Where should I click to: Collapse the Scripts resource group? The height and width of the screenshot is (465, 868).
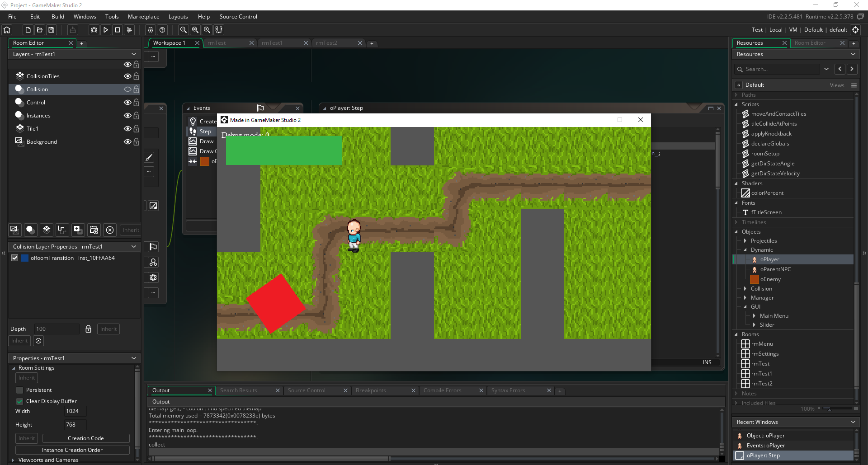click(x=736, y=104)
